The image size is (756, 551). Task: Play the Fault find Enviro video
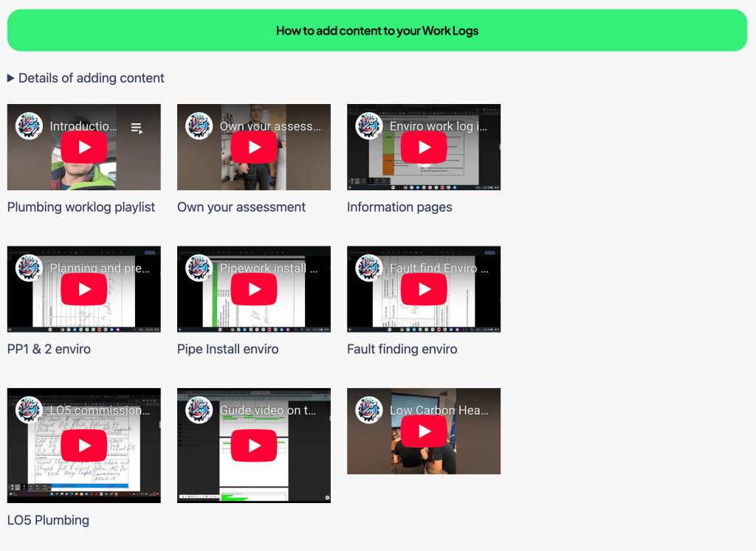coord(424,290)
